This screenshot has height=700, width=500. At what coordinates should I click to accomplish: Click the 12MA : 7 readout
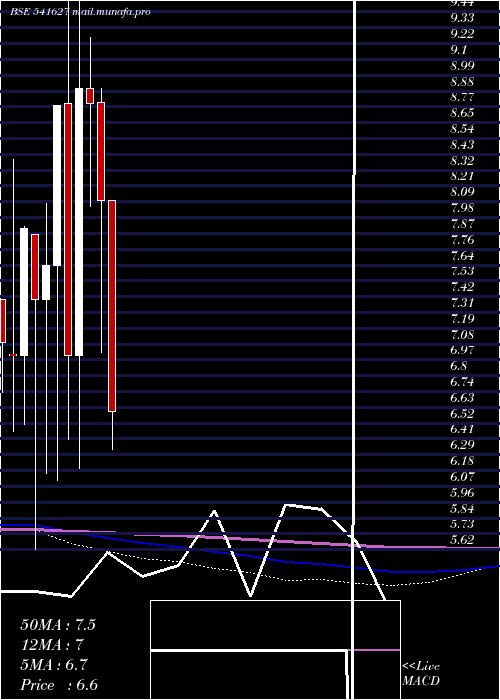pyautogui.click(x=52, y=645)
